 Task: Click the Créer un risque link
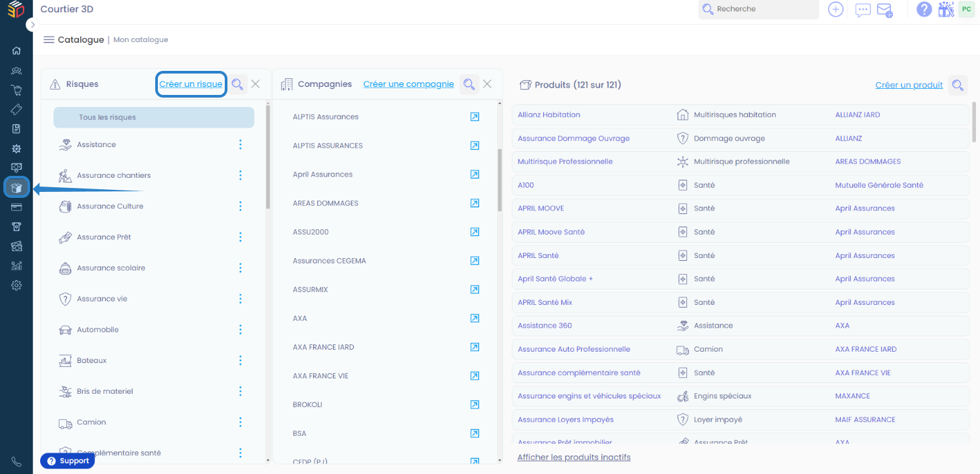point(191,84)
